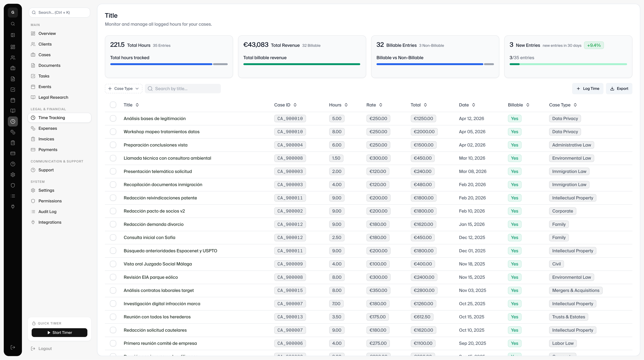
Task: Check the Vista oral Juzgado Social Málaga row
Action: pyautogui.click(x=113, y=264)
